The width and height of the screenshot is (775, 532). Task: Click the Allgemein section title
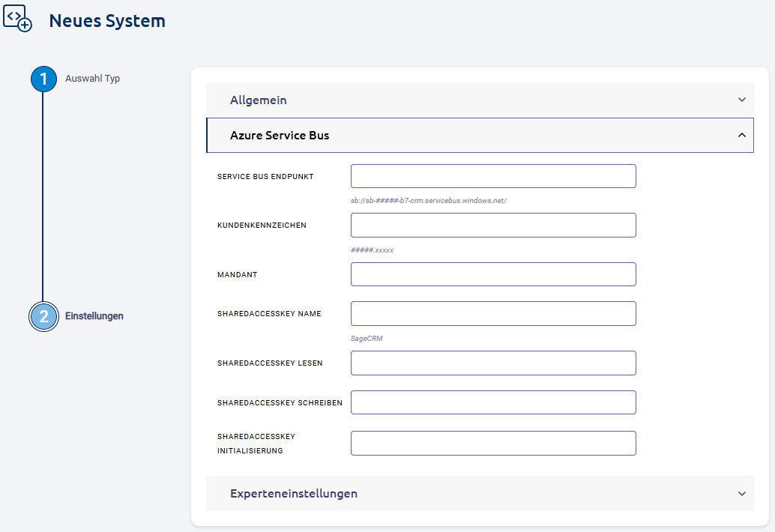[259, 100]
